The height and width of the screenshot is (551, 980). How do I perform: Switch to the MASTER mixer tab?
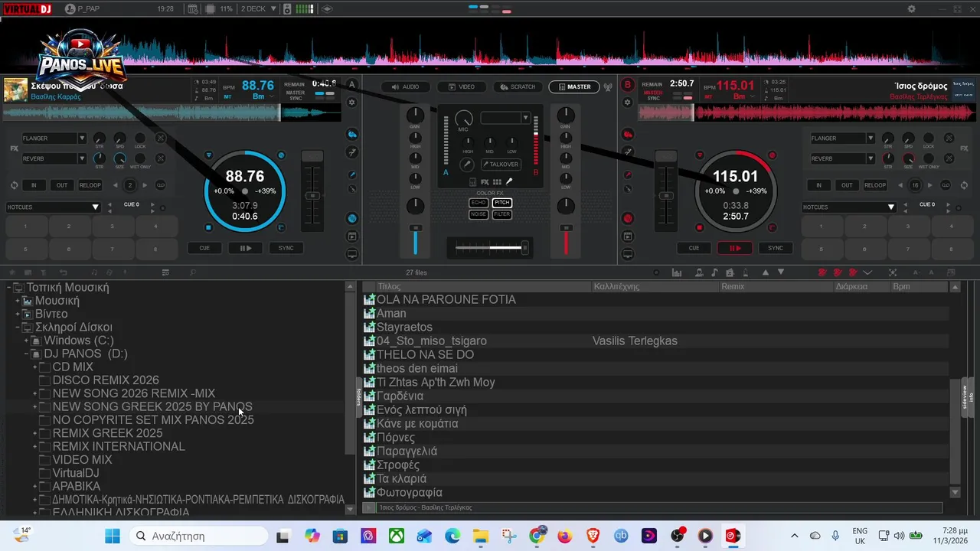[574, 86]
